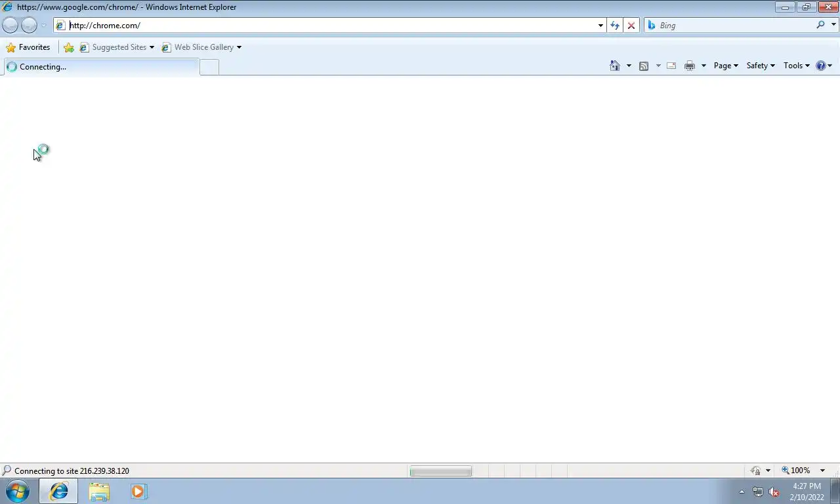Click the Bing logo in search box
840x504 pixels.
652,26
